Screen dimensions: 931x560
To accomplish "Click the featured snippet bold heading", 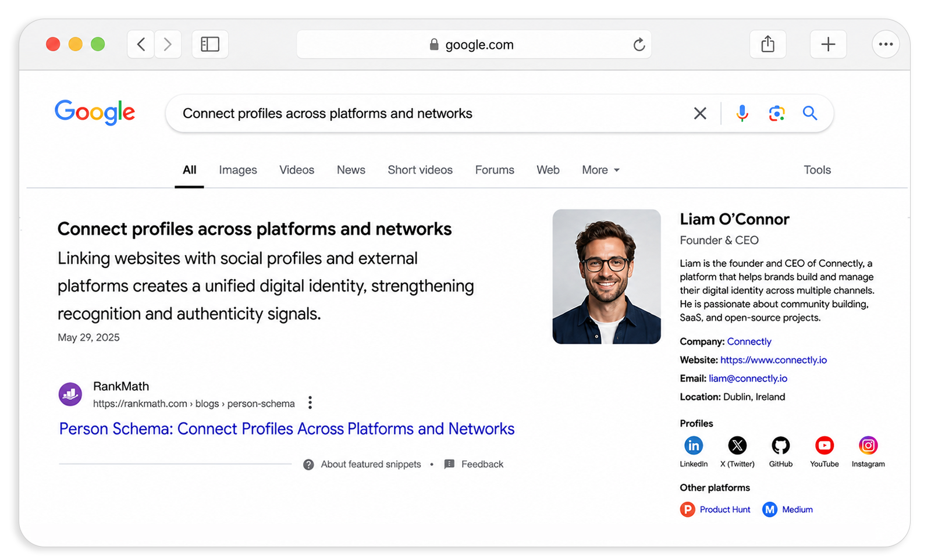I will pos(254,229).
